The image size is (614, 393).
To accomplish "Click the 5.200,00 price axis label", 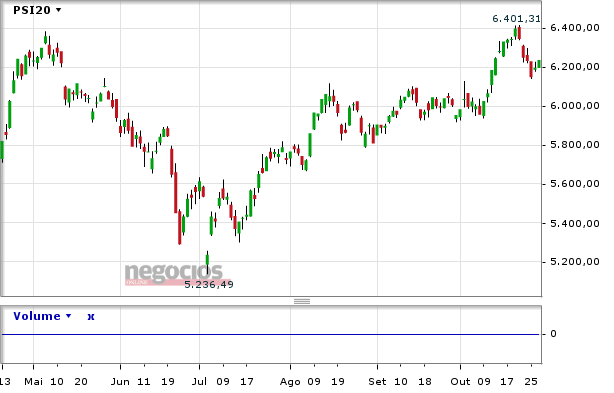I will click(x=574, y=261).
